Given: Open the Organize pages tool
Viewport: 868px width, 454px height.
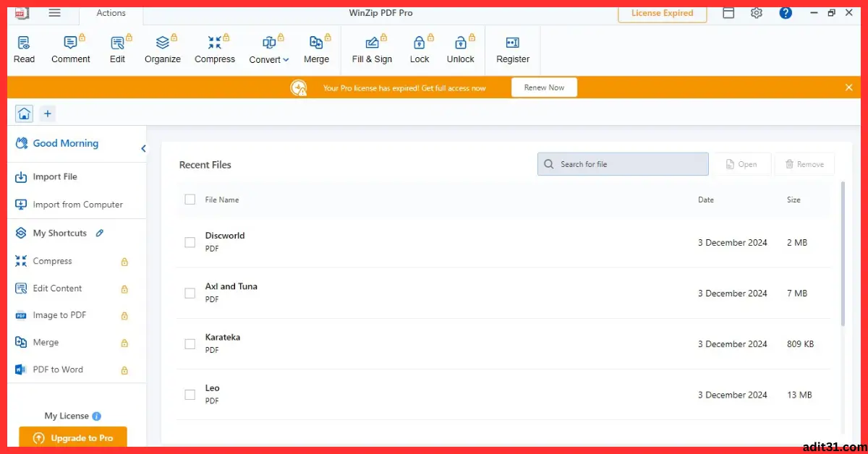Looking at the screenshot, I should tap(163, 50).
